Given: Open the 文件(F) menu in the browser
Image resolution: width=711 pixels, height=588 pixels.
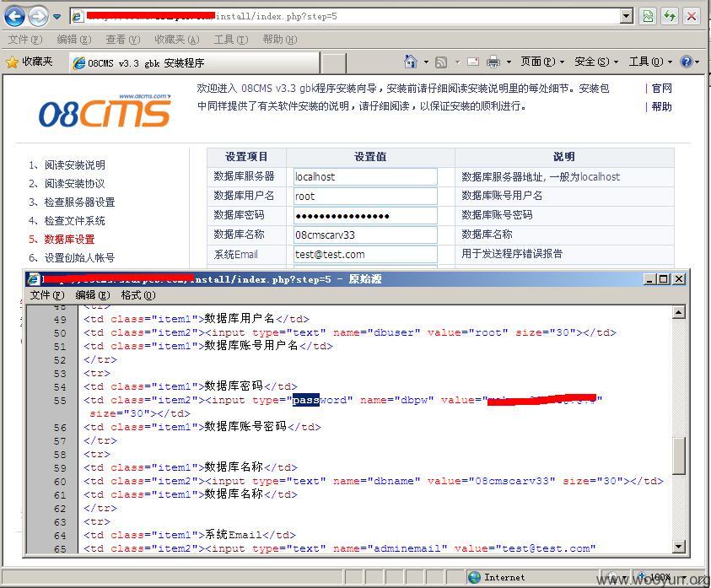Looking at the screenshot, I should 25,40.
